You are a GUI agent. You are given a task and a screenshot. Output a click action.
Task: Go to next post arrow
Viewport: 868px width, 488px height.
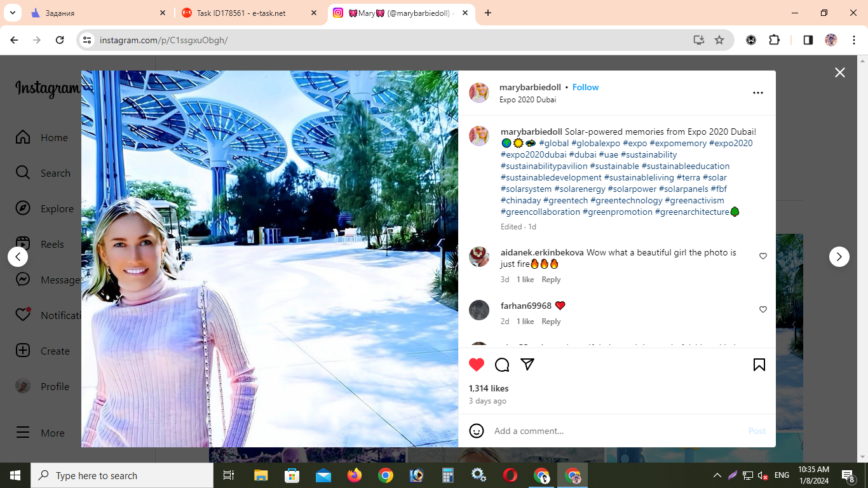click(x=839, y=257)
